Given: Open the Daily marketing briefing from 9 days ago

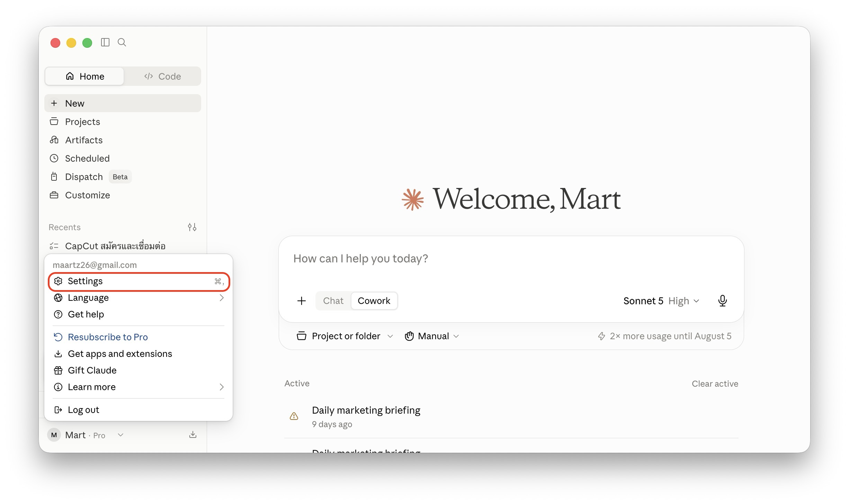Looking at the screenshot, I should tap(511, 416).
